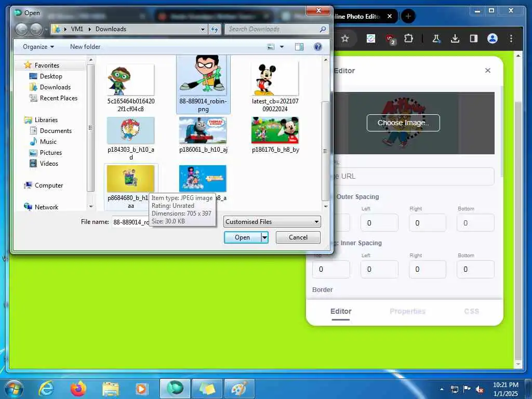The image size is (532, 399).
Task: Open the browser Downloads icon
Action: pyautogui.click(x=455, y=38)
